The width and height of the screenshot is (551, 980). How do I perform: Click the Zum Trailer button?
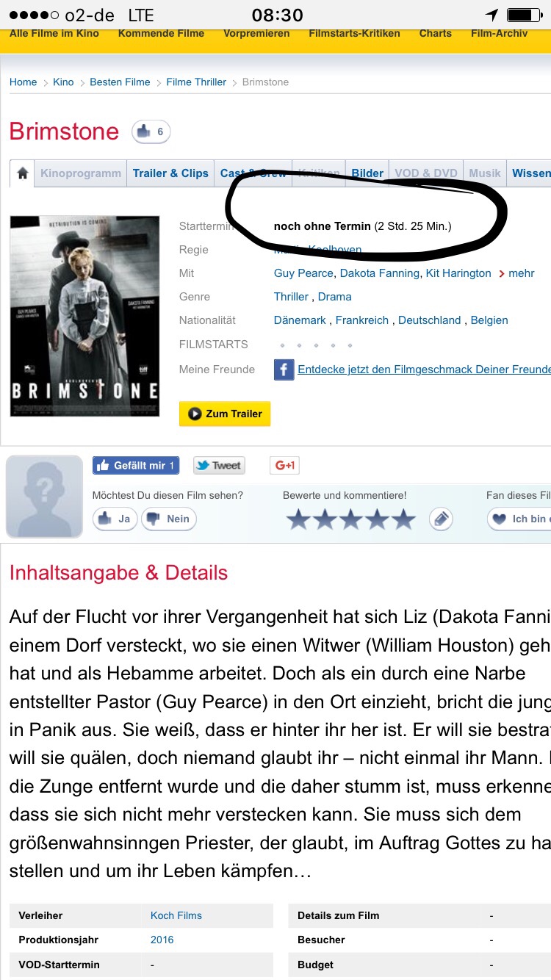point(225,414)
